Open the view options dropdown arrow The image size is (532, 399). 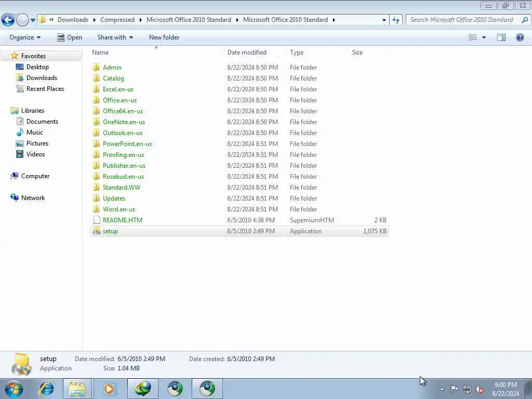484,37
